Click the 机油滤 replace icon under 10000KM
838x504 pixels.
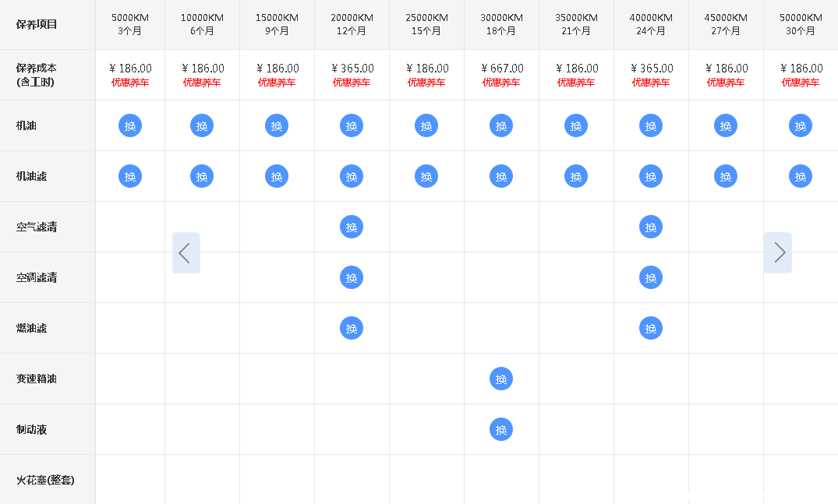(202, 176)
